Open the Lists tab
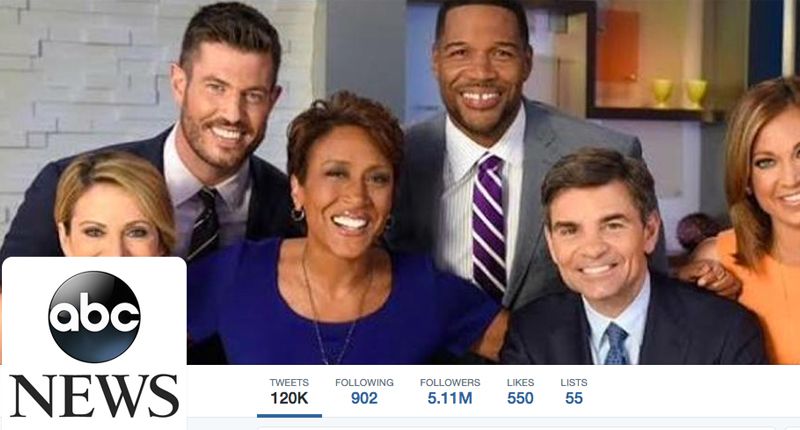Image resolution: width=800 pixels, height=430 pixels. pos(574,391)
